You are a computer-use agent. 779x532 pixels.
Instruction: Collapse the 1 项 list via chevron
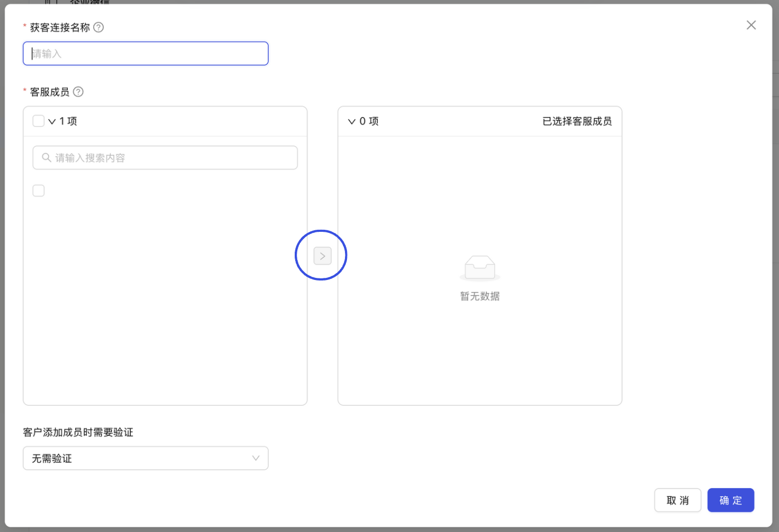point(52,121)
